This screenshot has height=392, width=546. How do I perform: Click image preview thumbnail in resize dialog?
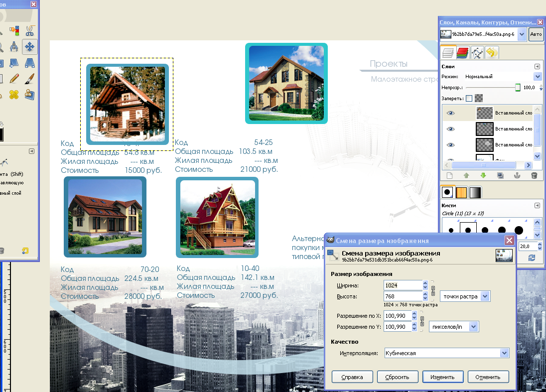click(x=504, y=256)
